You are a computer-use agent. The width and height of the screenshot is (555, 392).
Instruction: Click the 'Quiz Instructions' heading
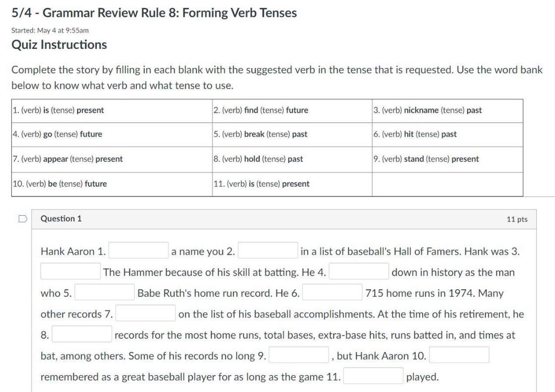point(59,45)
